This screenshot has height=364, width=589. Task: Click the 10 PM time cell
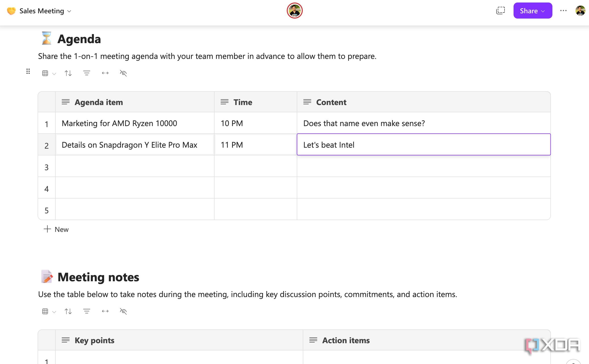pos(256,123)
